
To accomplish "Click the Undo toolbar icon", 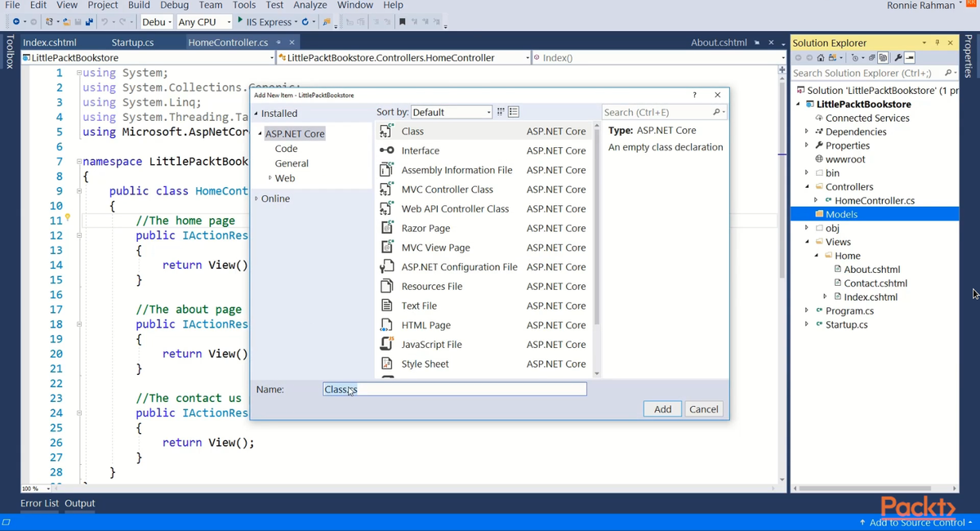I will point(104,22).
